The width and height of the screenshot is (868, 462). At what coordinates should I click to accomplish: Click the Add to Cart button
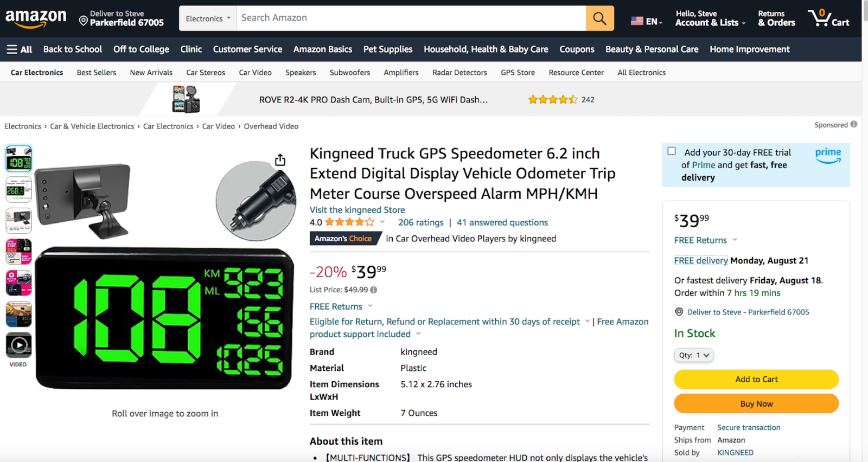point(756,380)
